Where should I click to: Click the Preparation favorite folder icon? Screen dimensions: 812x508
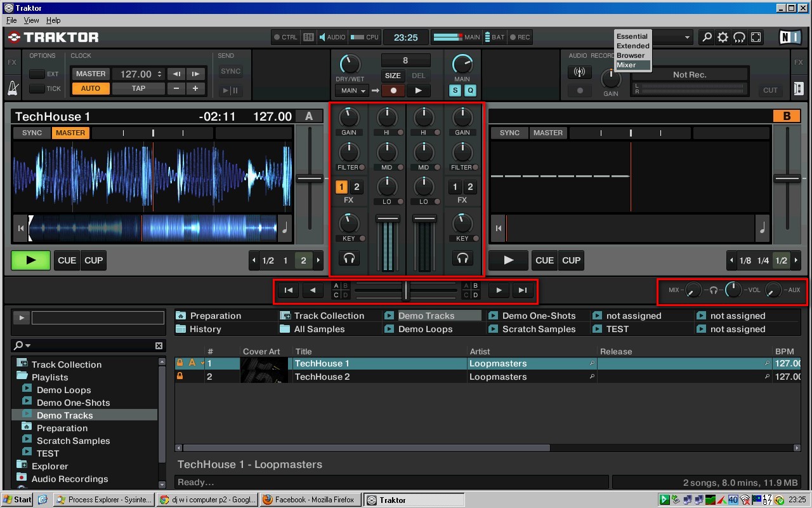(x=181, y=316)
